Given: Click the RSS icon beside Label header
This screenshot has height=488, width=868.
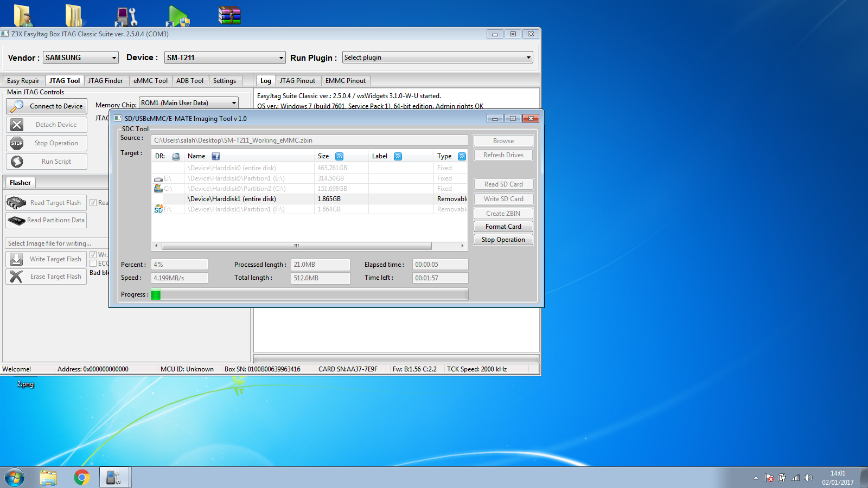Looking at the screenshot, I should [398, 156].
